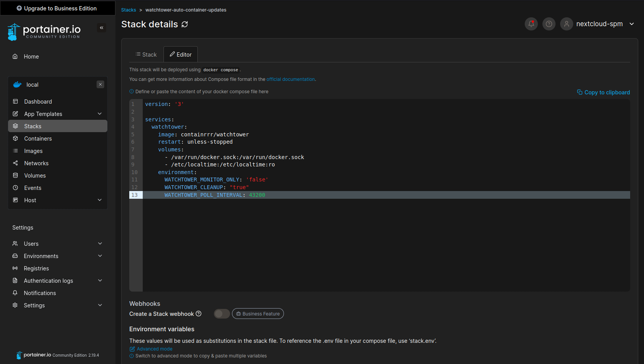The height and width of the screenshot is (364, 644).
Task: Click the Portainer logo
Action: coord(44,32)
